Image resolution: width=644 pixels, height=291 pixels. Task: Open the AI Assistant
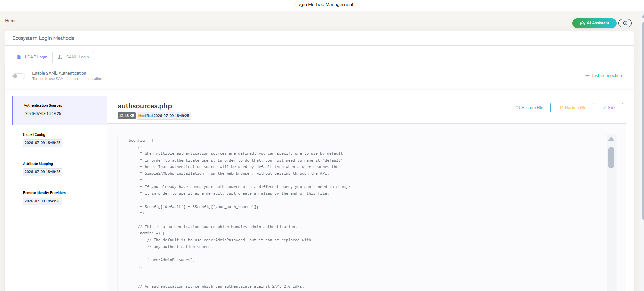click(x=594, y=23)
